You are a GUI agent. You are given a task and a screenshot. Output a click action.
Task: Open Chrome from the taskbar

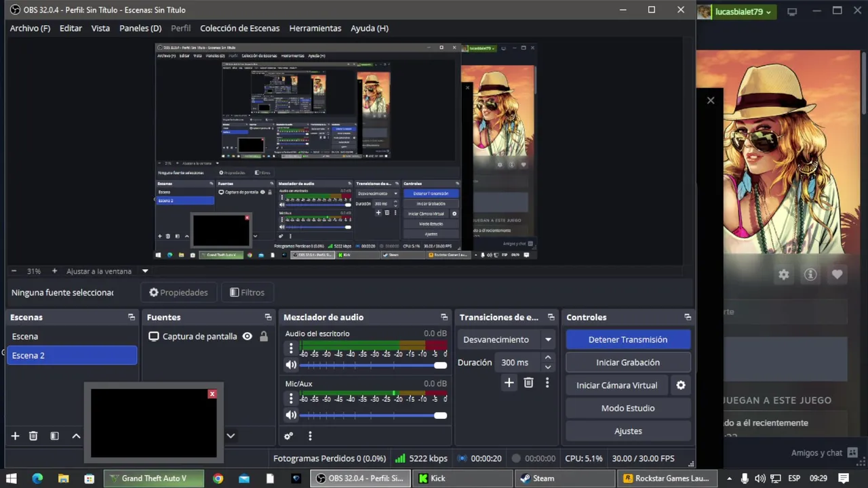(x=218, y=479)
